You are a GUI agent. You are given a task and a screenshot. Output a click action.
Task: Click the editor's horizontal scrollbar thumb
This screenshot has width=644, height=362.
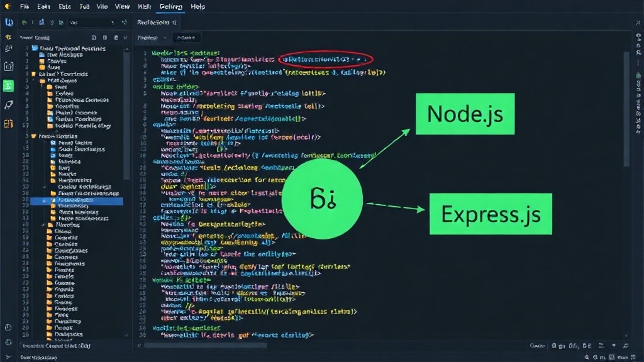pyautogui.click(x=206, y=345)
